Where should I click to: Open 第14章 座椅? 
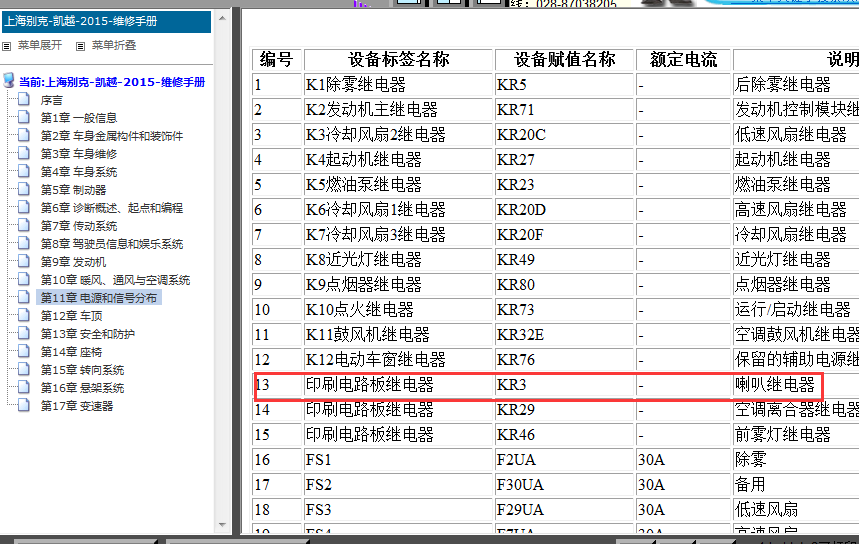pyautogui.click(x=71, y=352)
